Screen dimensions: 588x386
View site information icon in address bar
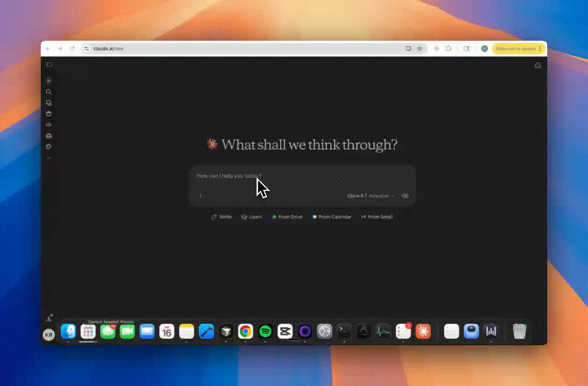86,49
